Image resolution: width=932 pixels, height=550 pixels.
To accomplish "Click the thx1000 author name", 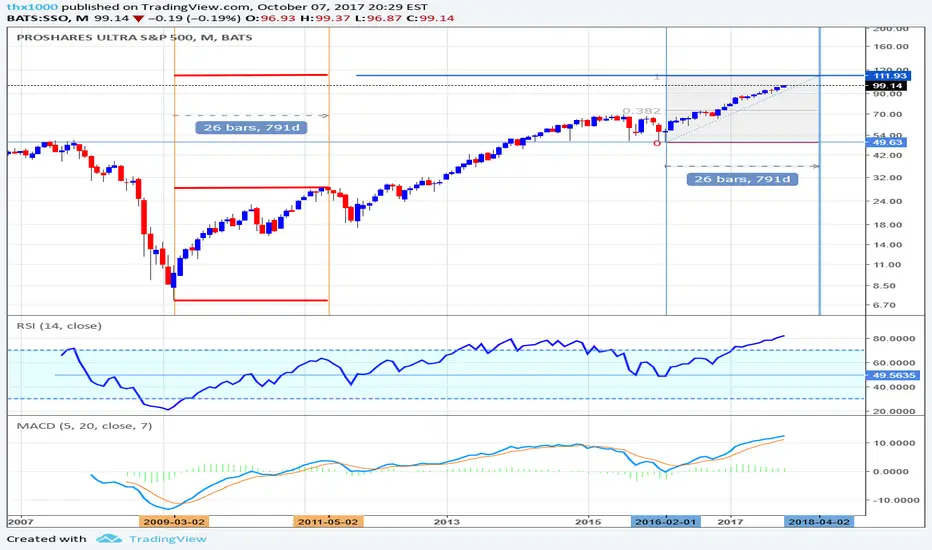I will [x=33, y=7].
